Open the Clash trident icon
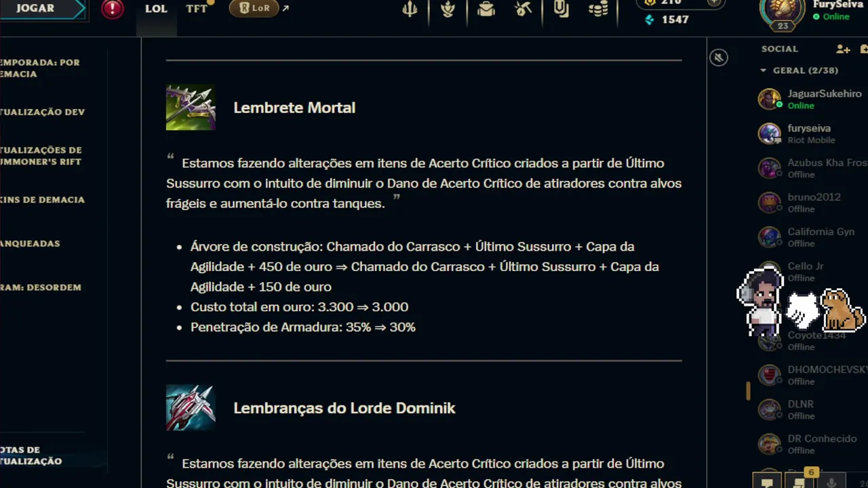 pos(410,9)
